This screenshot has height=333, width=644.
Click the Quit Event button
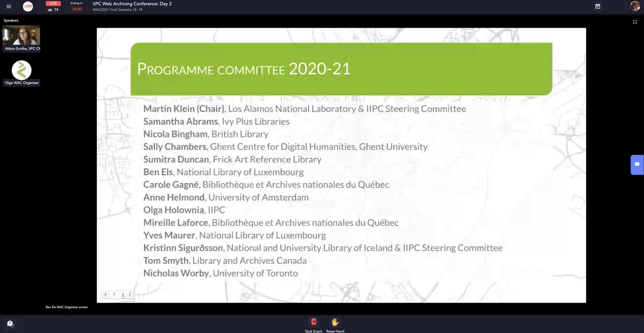(x=314, y=324)
